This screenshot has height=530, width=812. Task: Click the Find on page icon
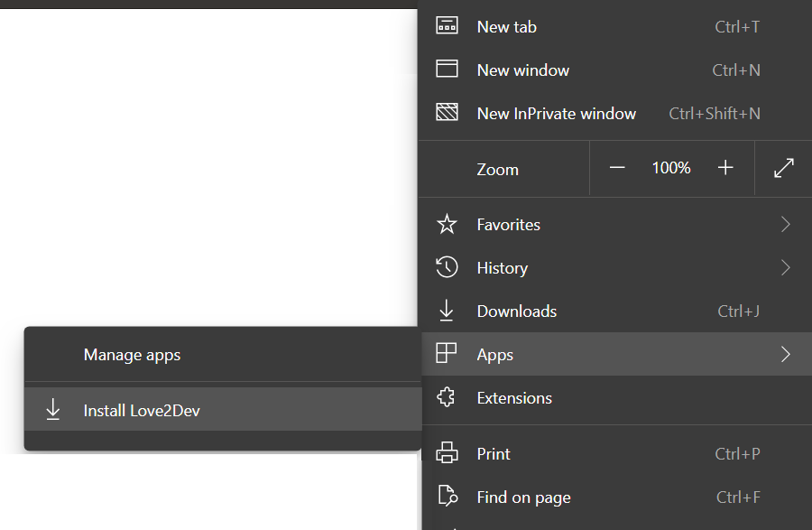coord(447,497)
